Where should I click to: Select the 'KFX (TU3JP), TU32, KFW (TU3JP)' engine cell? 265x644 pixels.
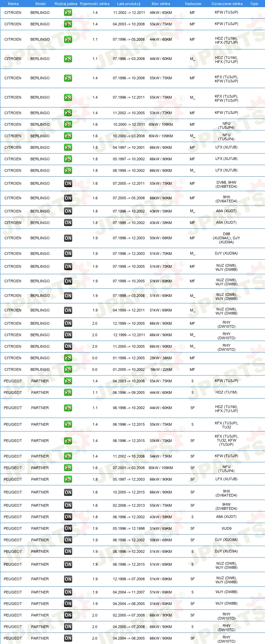click(227, 440)
